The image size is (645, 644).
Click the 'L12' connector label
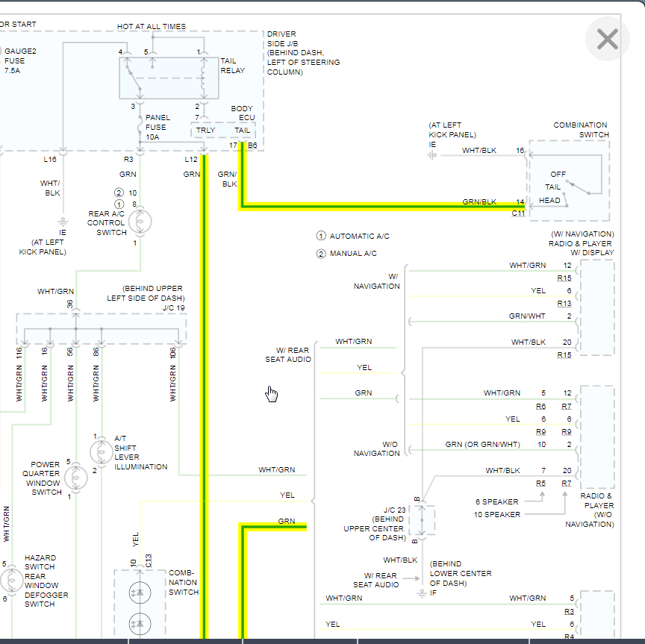191,159
